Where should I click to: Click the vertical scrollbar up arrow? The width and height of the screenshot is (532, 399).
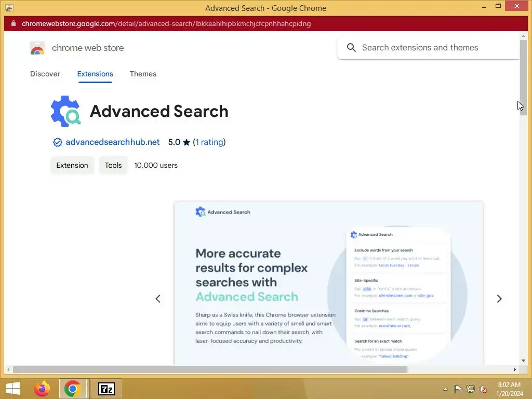point(524,36)
